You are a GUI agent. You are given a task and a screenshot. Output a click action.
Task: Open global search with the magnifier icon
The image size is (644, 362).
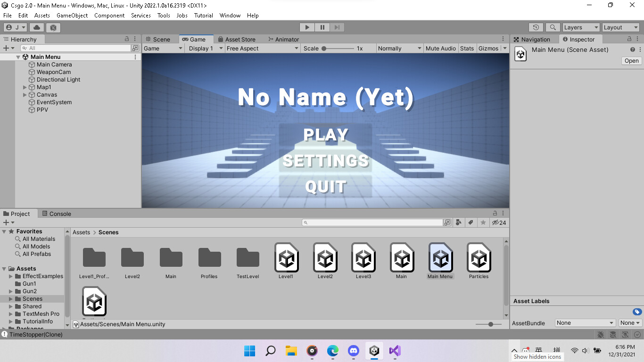tap(553, 27)
